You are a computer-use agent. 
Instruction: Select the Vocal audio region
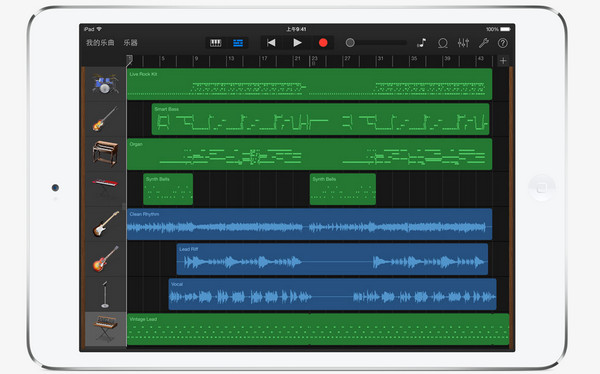point(333,294)
